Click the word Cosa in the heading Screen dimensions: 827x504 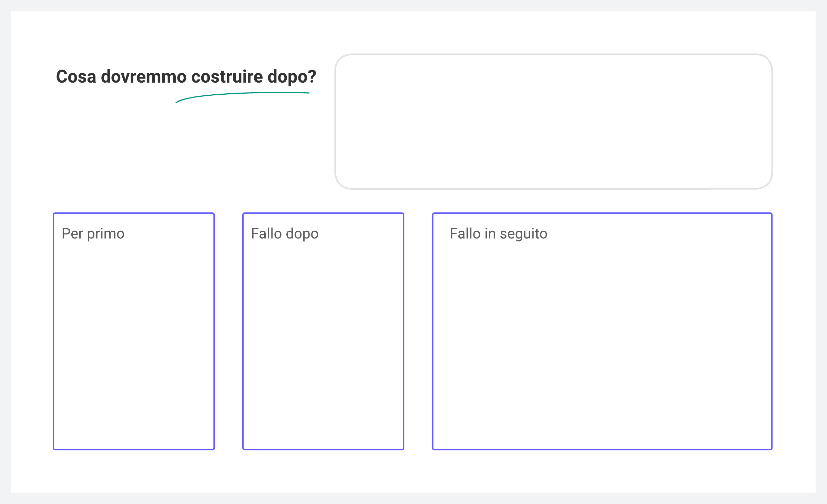tap(76, 76)
